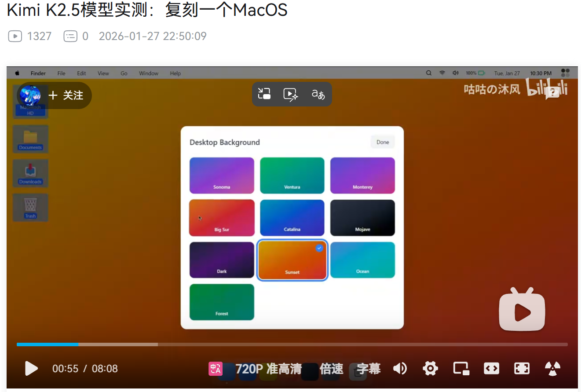581x392 pixels.
Task: Click the Wi-Fi icon in the macOS menu bar
Action: point(442,73)
